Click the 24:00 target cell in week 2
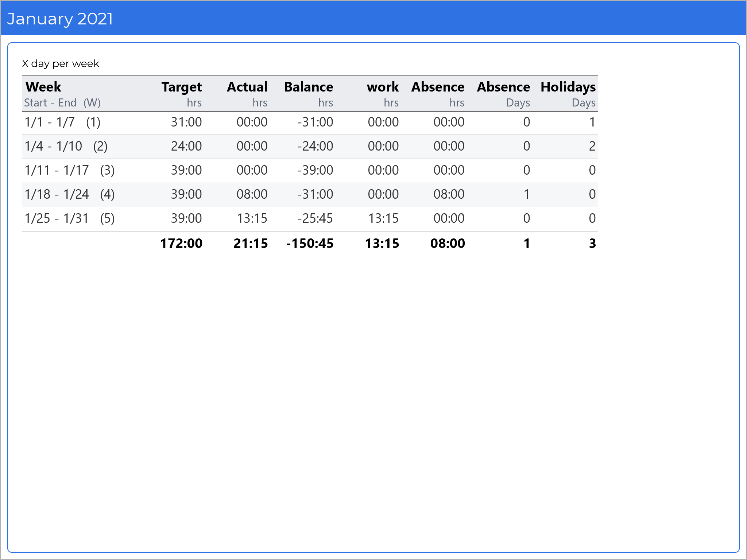Viewport: 747px width, 560px height. pos(186,146)
